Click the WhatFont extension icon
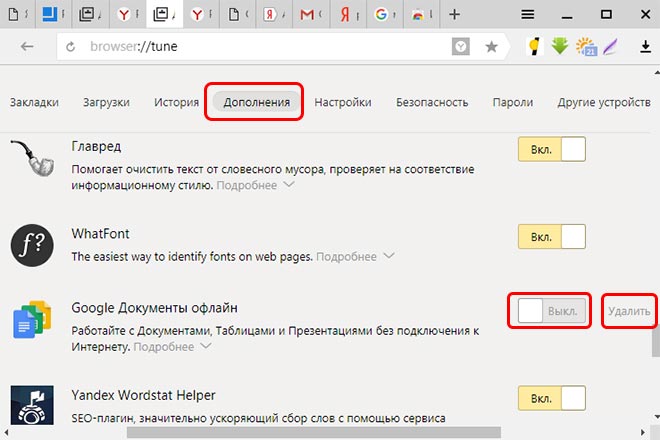Image resolution: width=660 pixels, height=440 pixels. coord(32,245)
